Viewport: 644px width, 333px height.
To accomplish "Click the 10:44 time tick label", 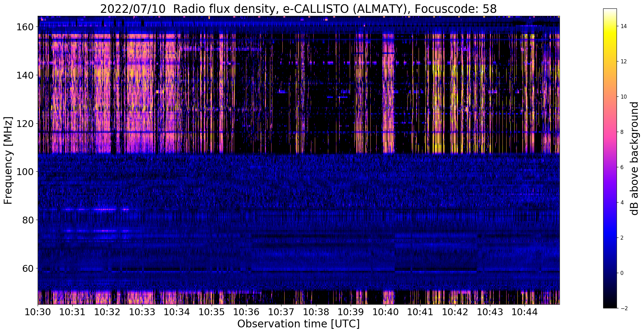I will tap(525, 311).
